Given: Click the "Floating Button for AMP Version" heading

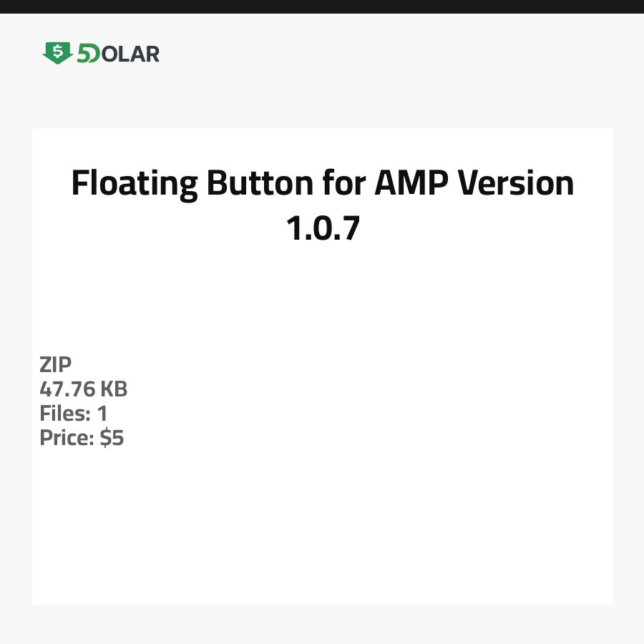Looking at the screenshot, I should (322, 184).
